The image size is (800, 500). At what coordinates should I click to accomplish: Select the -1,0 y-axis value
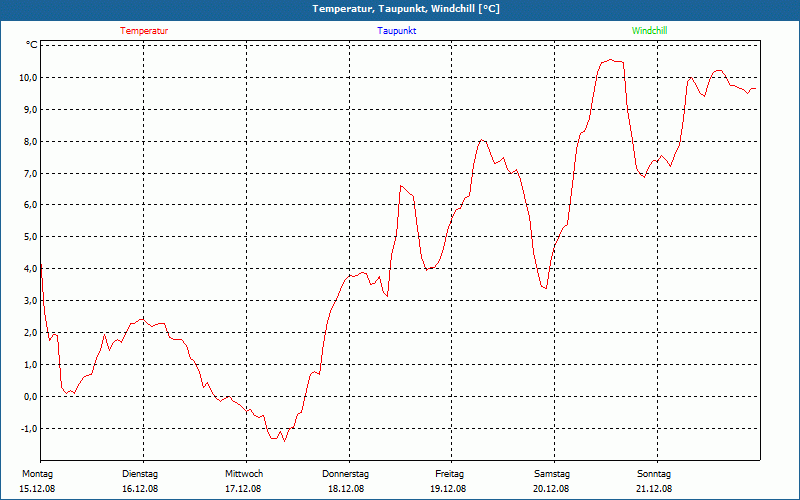click(29, 428)
